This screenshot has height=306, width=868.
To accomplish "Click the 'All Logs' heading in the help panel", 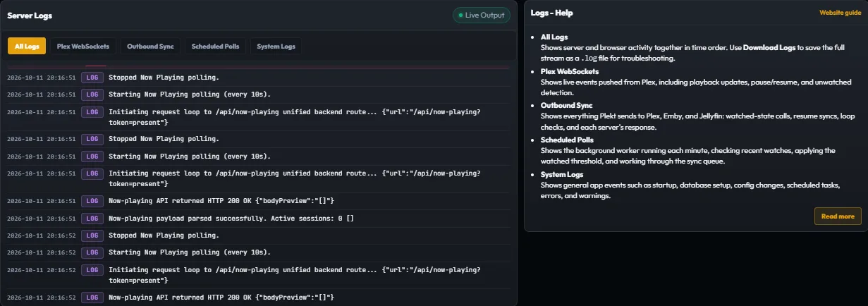I will coord(554,37).
